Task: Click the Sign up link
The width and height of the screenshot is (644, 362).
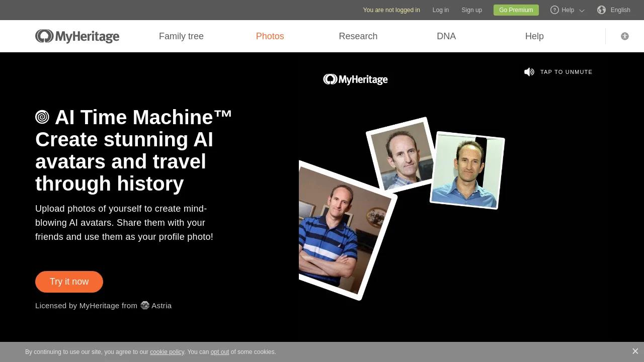Action: tap(472, 10)
